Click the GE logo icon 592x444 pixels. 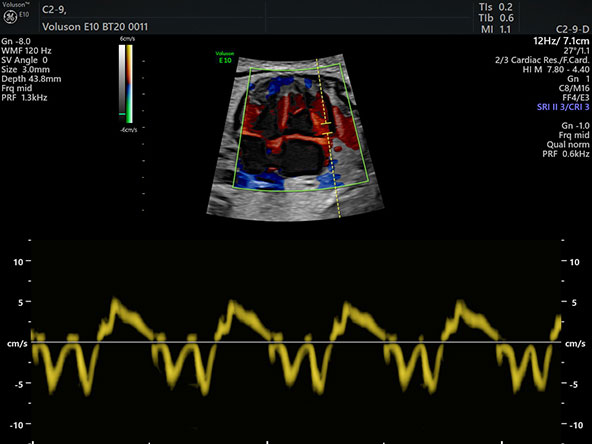10,17
